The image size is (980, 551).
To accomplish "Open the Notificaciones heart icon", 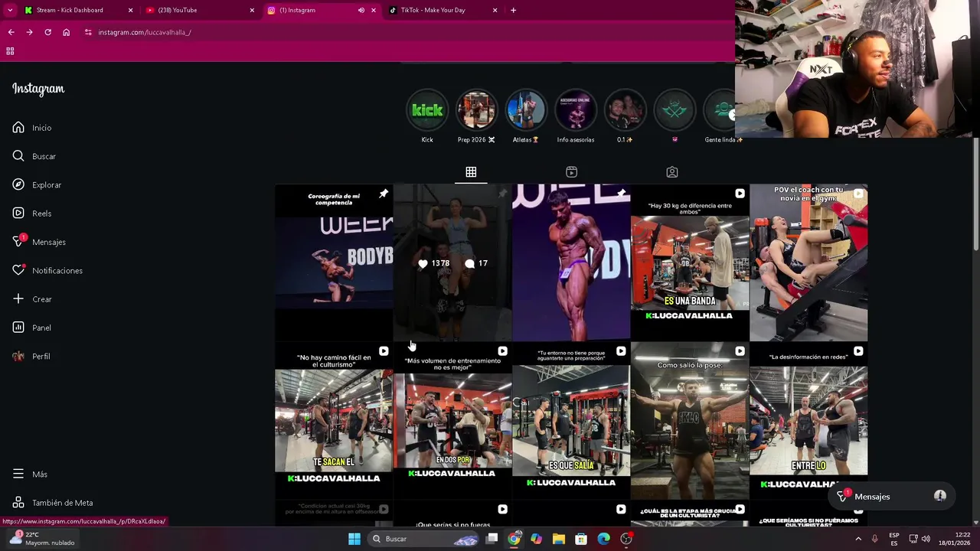I will coord(18,270).
